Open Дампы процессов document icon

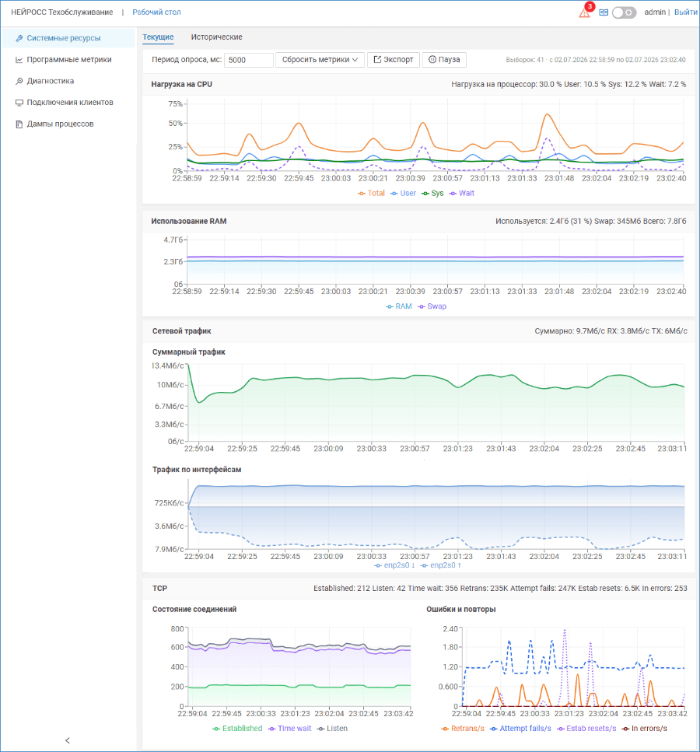coord(19,124)
